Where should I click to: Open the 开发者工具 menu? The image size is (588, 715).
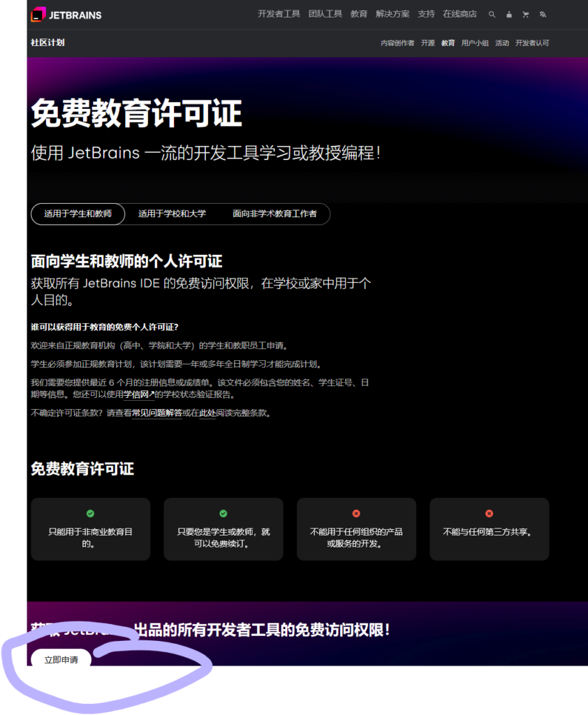coord(279,14)
